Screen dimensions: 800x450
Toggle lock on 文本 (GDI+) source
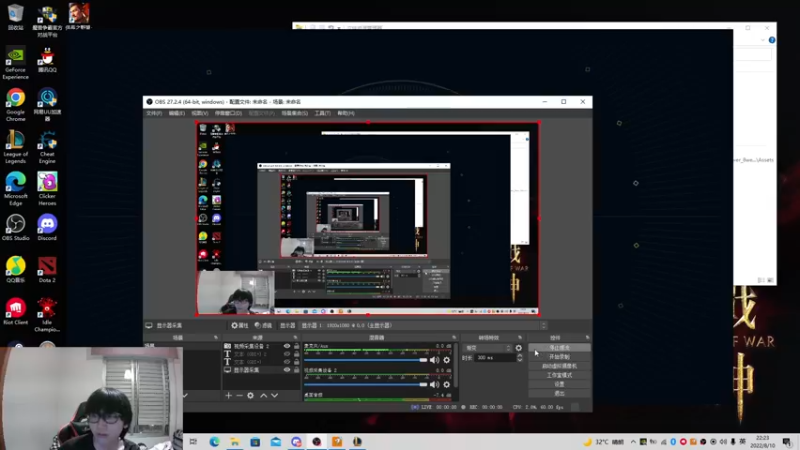296,362
